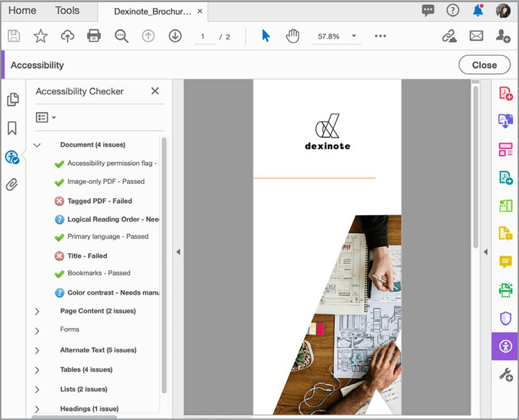This screenshot has height=420, width=519.
Task: Expand the Headings (1 issue) section
Action: click(37, 409)
